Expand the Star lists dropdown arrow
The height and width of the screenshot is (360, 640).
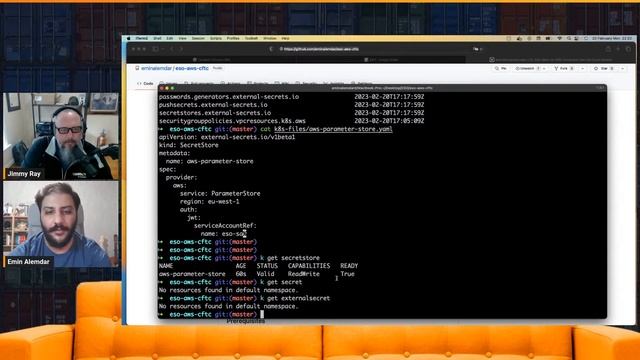tap(622, 69)
